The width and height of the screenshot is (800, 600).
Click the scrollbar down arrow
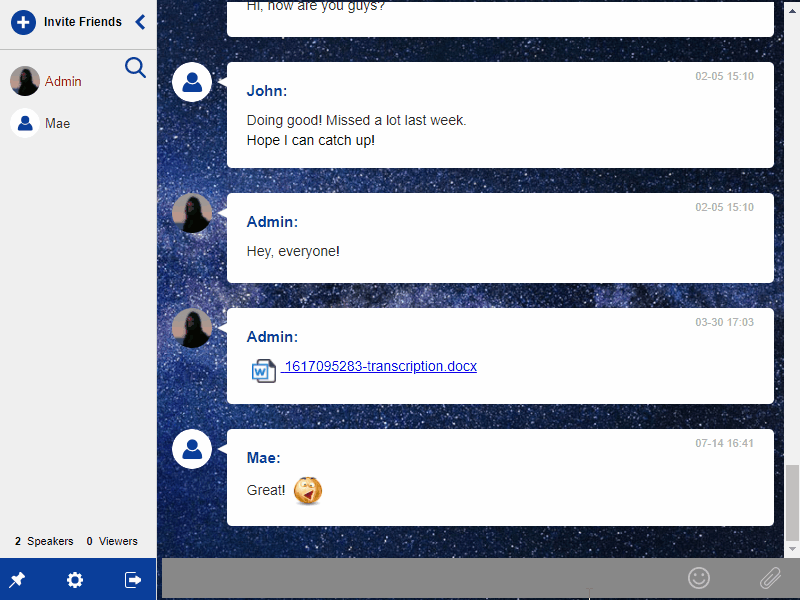pos(792,549)
